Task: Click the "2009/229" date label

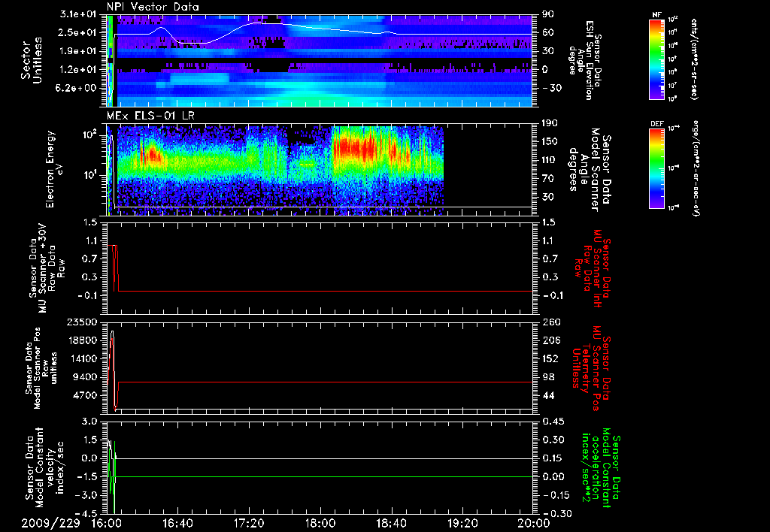Action: [50, 523]
